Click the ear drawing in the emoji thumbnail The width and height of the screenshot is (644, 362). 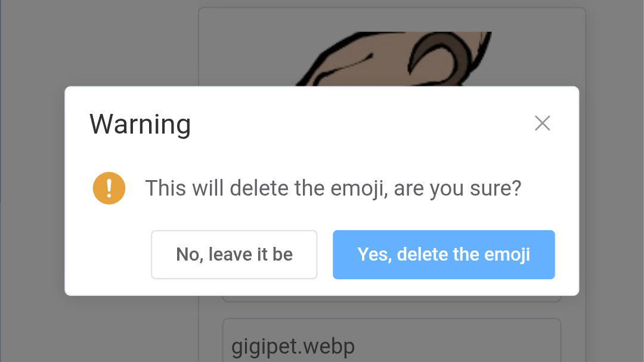tap(439, 57)
